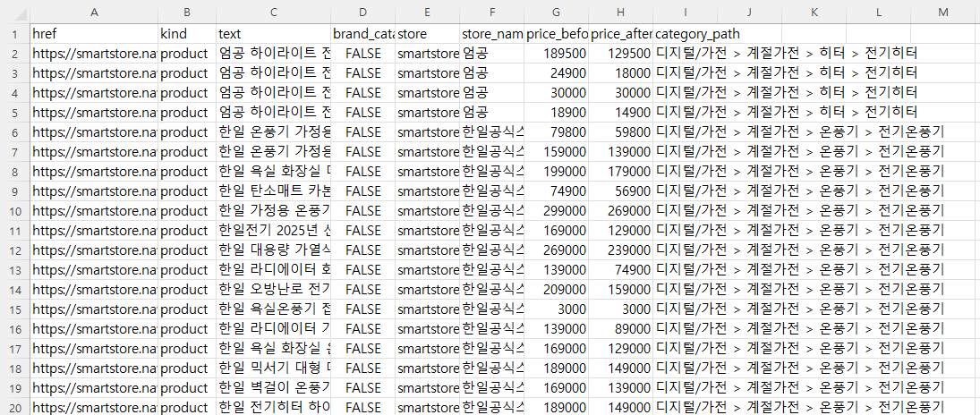Select column J header

[x=749, y=12]
